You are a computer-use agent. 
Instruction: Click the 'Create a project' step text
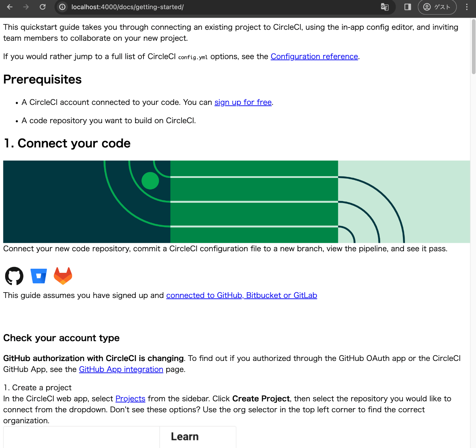click(x=42, y=387)
